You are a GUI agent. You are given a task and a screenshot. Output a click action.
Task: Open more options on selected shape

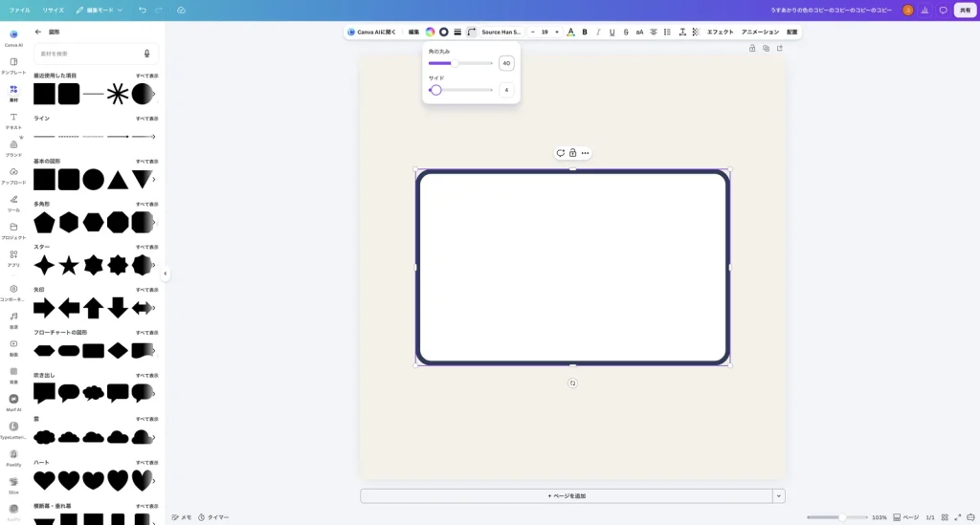tap(585, 153)
